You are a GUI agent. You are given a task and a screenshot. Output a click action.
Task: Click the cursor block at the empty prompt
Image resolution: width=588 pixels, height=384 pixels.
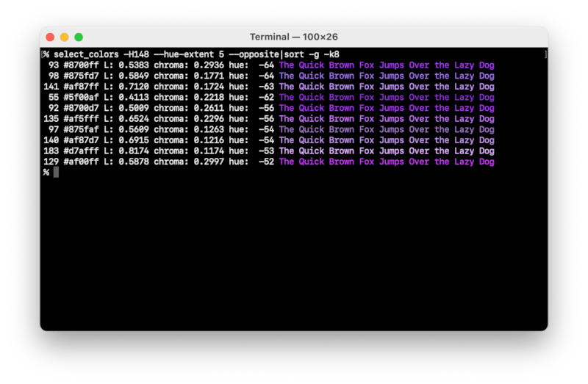click(56, 173)
